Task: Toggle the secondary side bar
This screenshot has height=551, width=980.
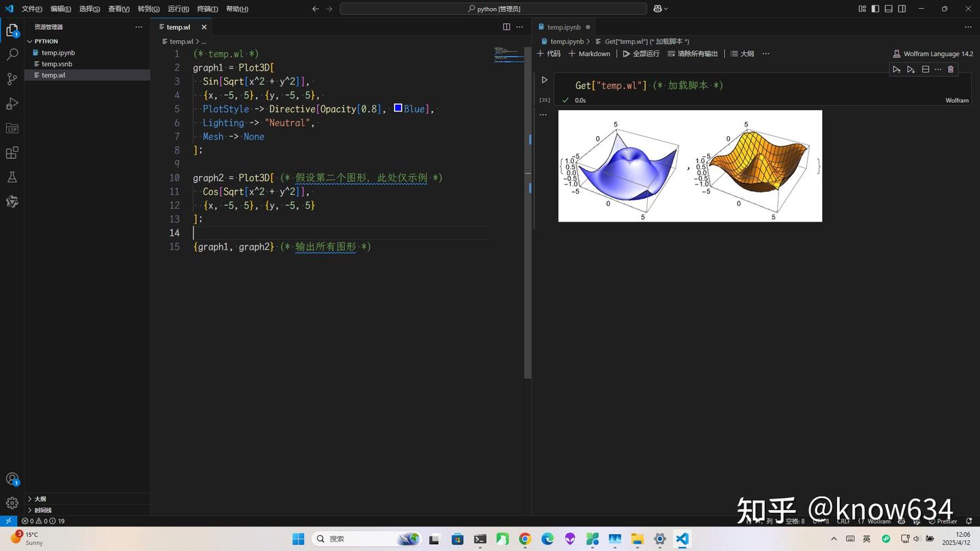Action: pos(901,8)
